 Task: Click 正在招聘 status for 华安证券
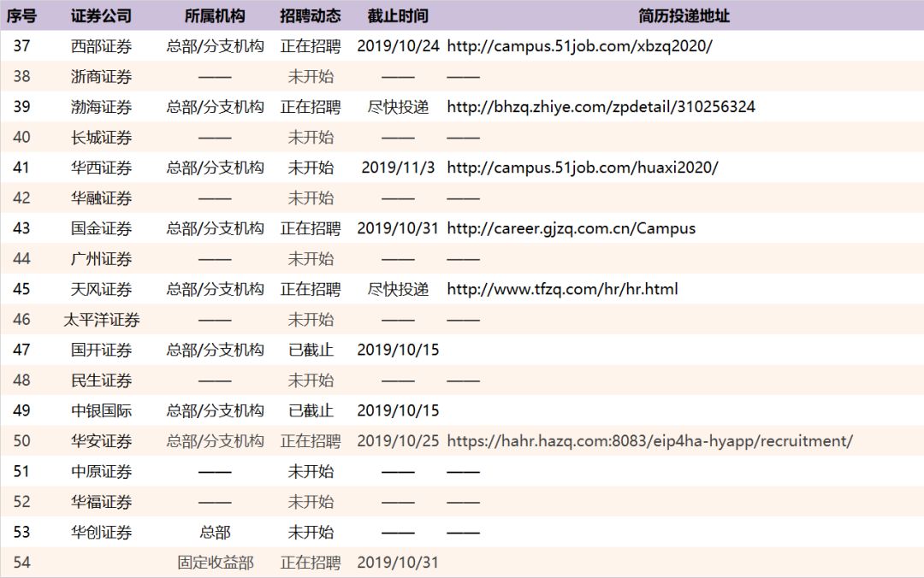(x=311, y=440)
